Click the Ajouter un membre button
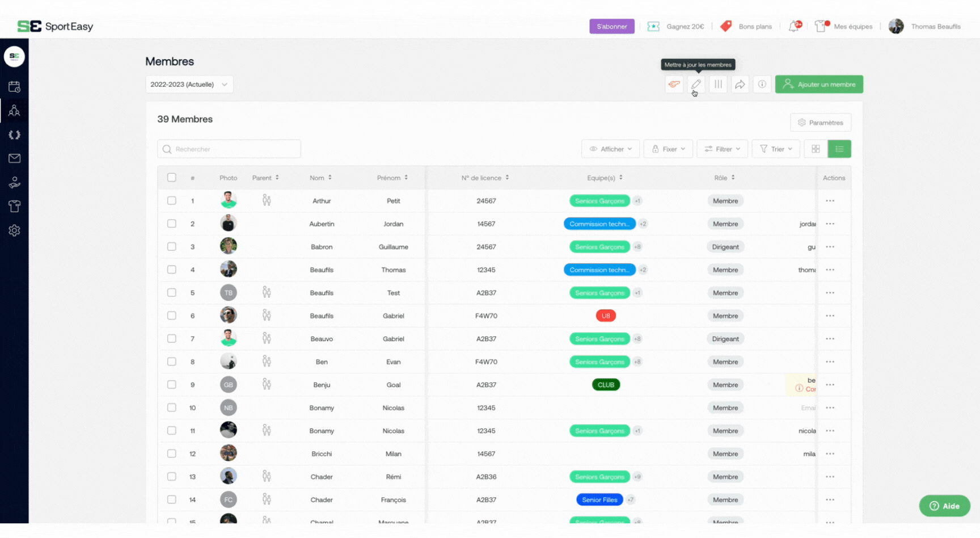Screen dimensions: 980x538 pos(819,85)
